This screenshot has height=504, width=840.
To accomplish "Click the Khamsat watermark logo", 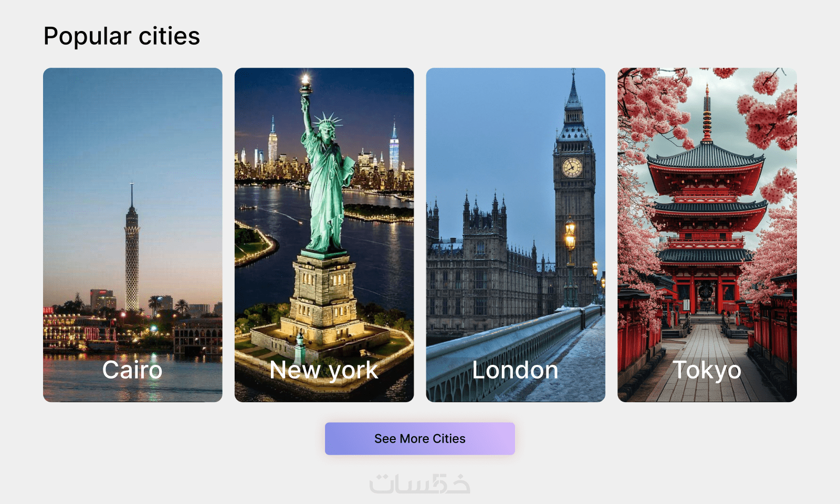I will pos(419,484).
